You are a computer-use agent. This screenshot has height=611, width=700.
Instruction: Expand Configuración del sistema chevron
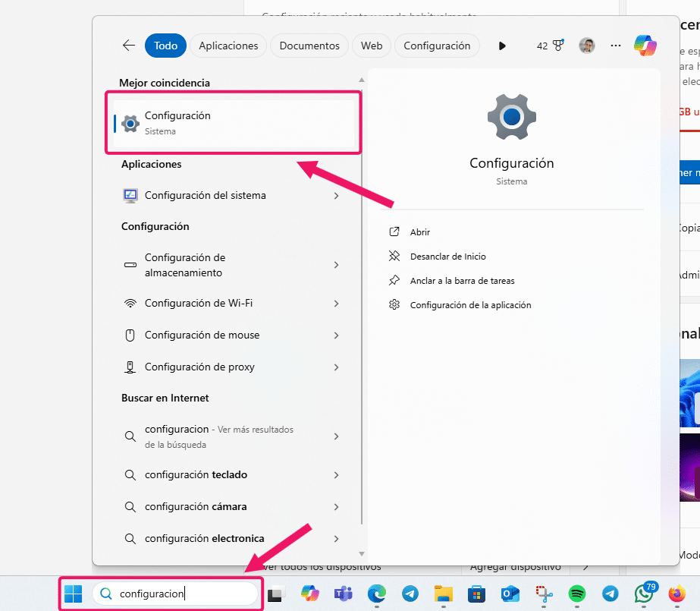(336, 196)
